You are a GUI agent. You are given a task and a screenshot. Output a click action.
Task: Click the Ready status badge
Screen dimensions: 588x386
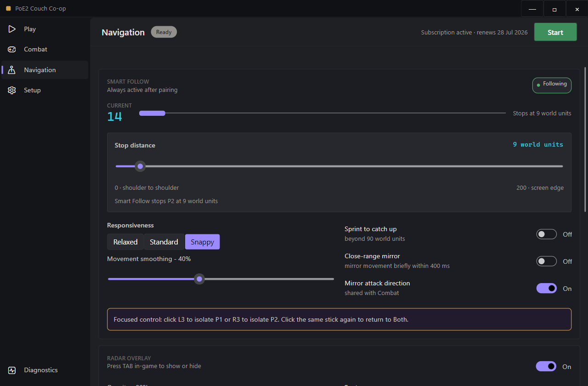point(164,32)
